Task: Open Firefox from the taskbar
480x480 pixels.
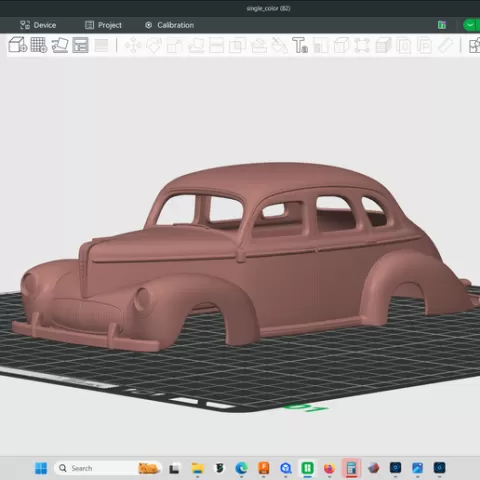Action: coord(329,468)
